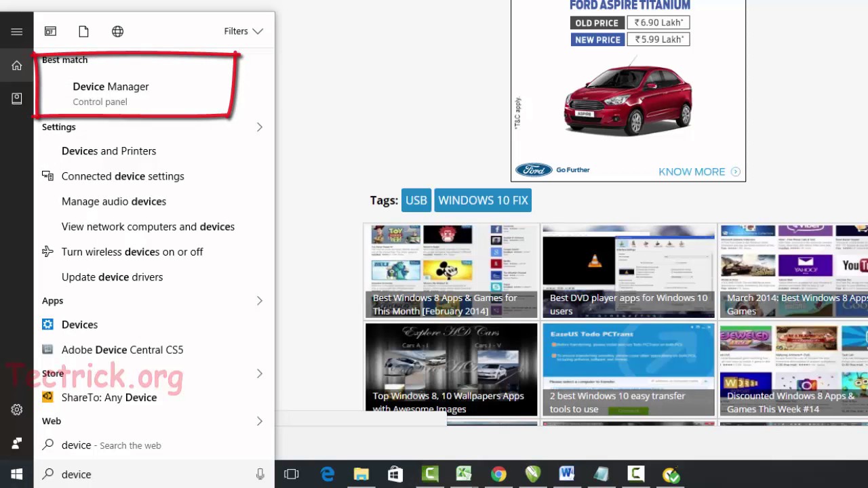The image size is (868, 488).
Task: Open Excel from the taskbar
Action: (464, 474)
